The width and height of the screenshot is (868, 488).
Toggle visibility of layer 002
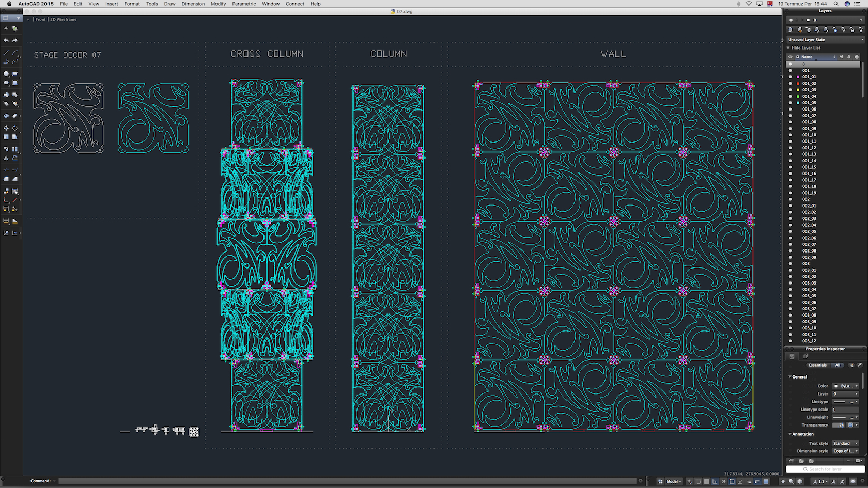(x=791, y=199)
